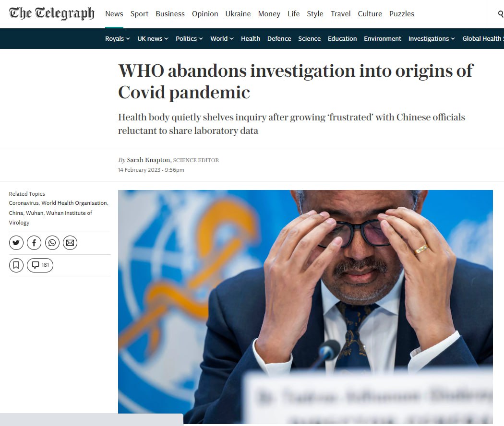Open the Ukraine section tab

click(238, 14)
